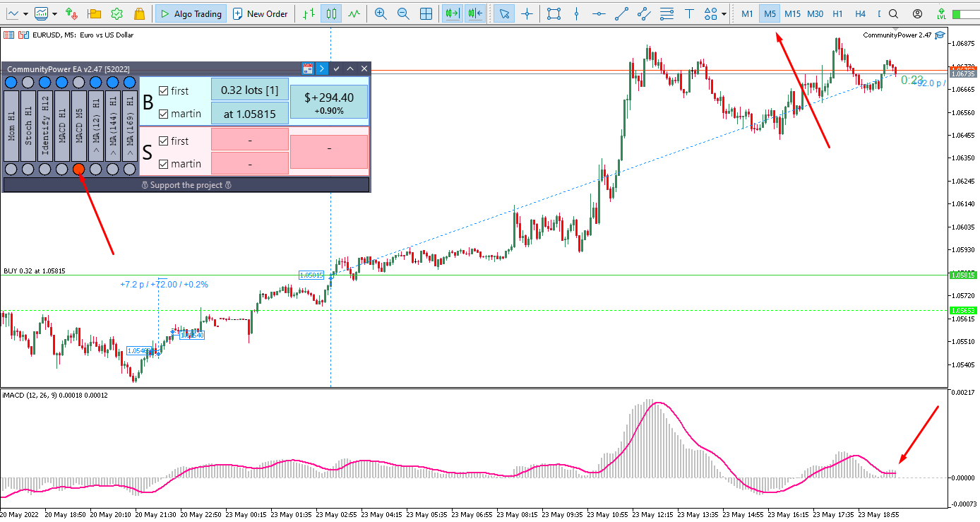Click Support the project link

(186, 185)
